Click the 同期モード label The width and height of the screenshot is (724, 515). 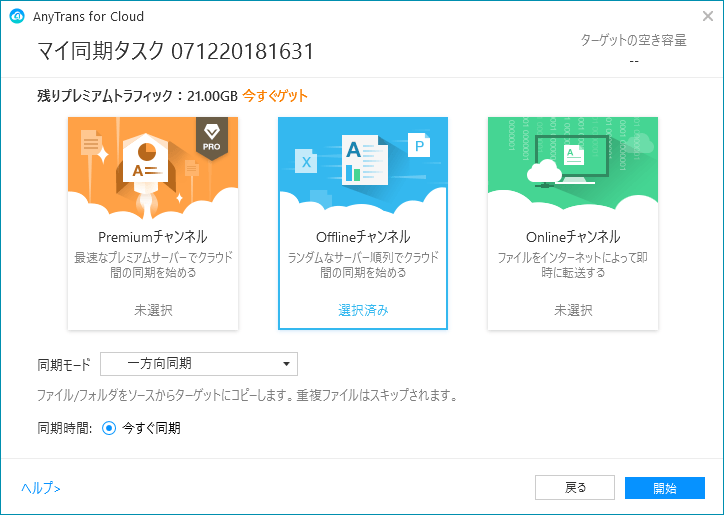[64, 365]
